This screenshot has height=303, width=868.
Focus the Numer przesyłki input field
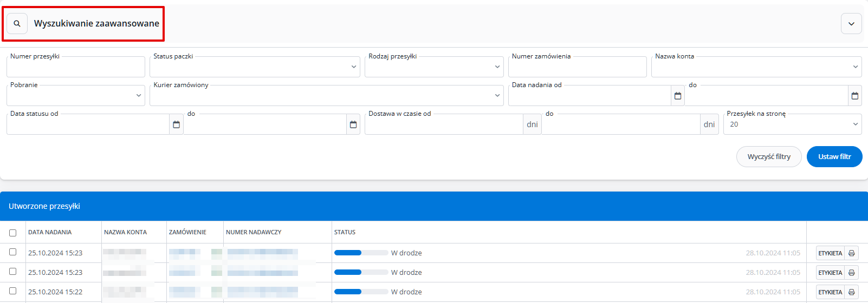coord(76,67)
